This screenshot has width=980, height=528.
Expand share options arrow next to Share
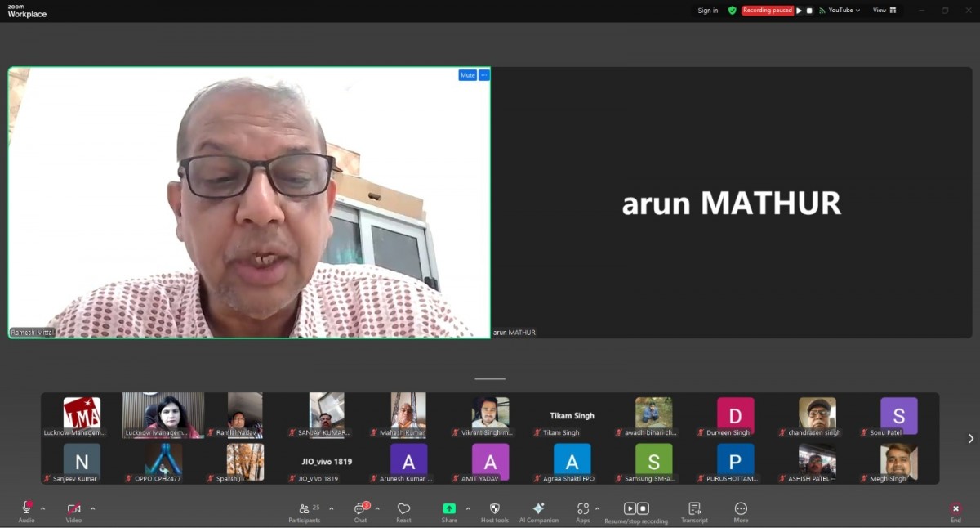pos(468,508)
